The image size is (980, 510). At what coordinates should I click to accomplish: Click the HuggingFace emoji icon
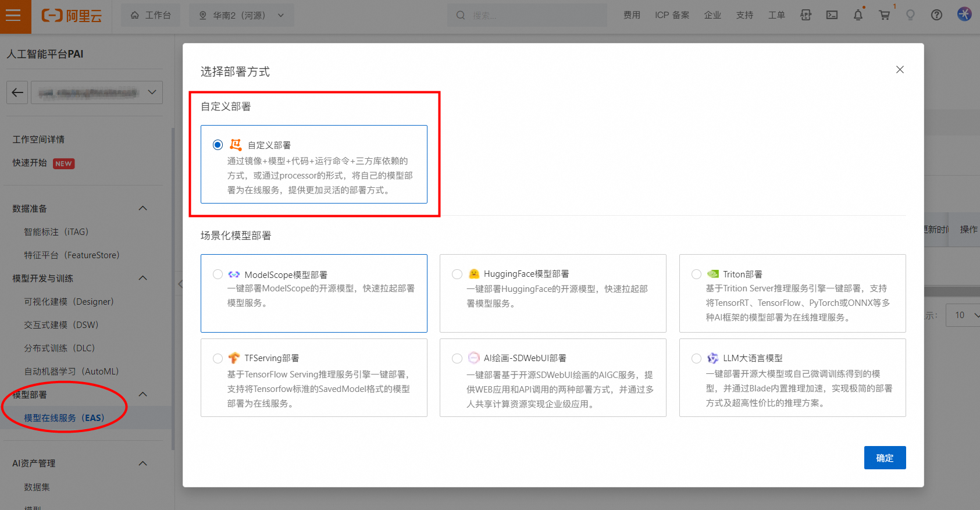coord(474,274)
